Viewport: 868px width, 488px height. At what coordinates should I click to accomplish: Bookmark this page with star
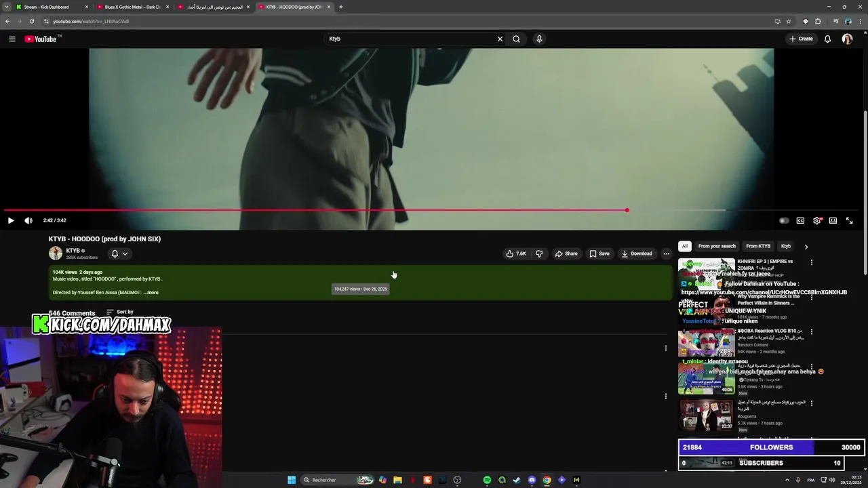[789, 21]
